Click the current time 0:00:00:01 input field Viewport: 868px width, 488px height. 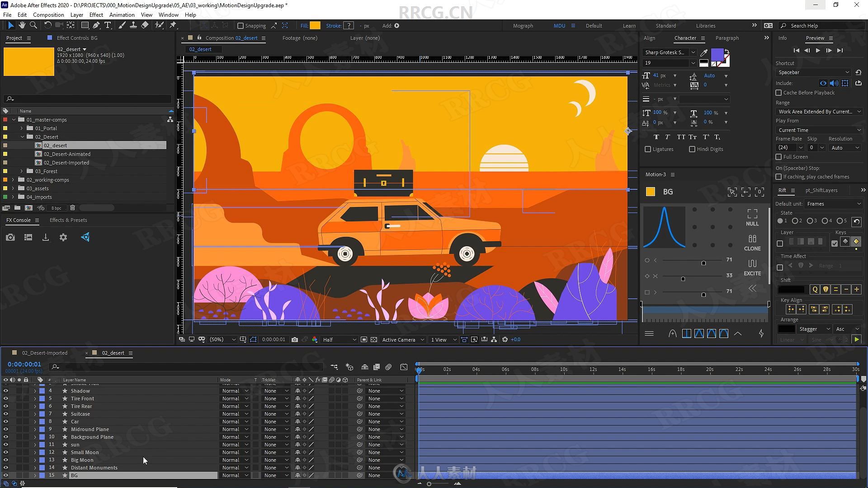24,364
